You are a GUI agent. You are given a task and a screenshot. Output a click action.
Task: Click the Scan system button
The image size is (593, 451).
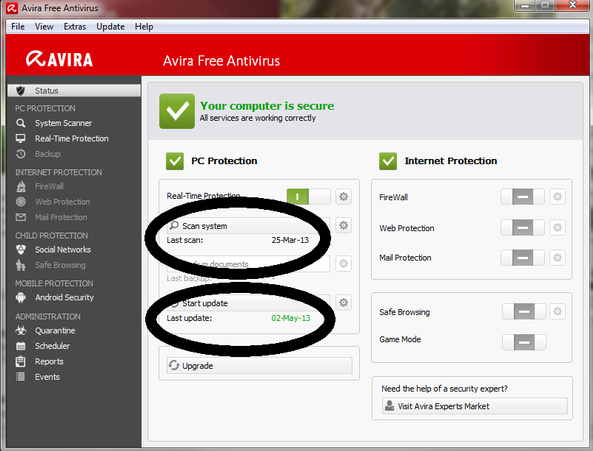click(248, 226)
